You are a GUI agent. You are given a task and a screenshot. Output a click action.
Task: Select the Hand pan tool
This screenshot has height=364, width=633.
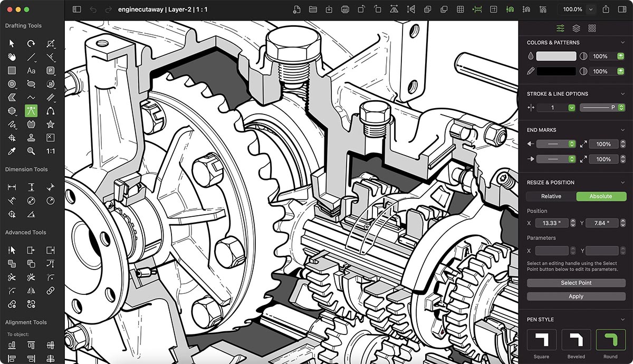click(11, 57)
